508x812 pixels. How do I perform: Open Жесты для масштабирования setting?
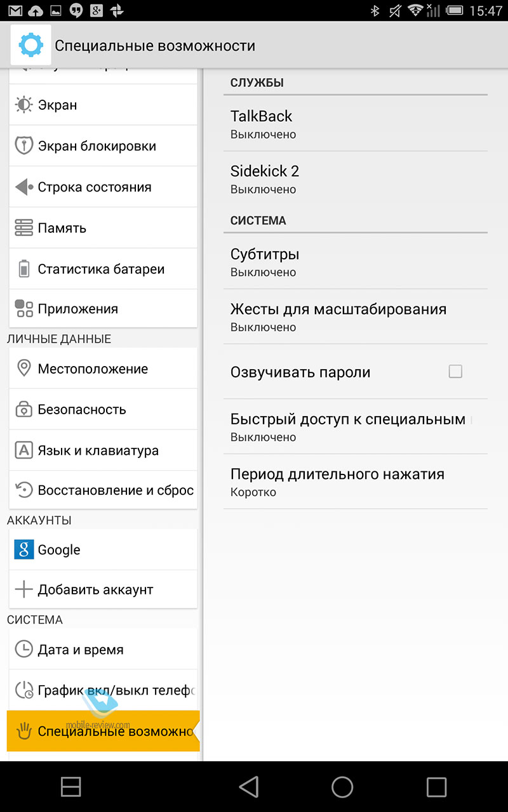[356, 317]
